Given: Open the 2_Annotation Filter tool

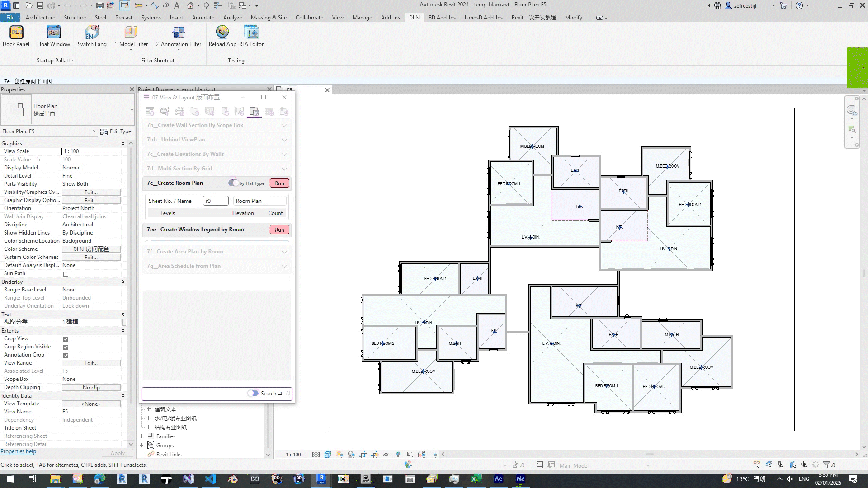Looking at the screenshot, I should (179, 36).
